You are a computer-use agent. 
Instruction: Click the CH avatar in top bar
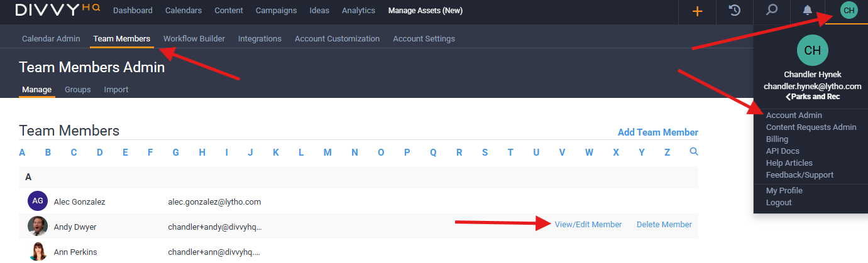(x=849, y=11)
